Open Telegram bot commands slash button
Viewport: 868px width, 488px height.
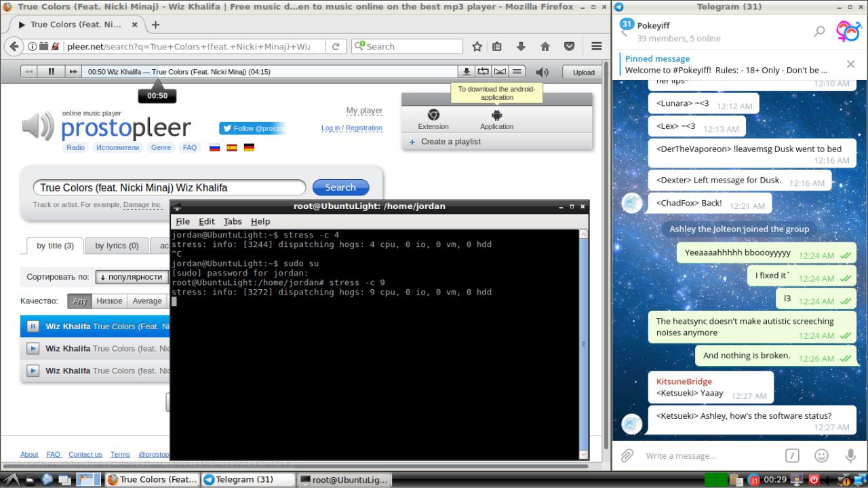(792, 455)
